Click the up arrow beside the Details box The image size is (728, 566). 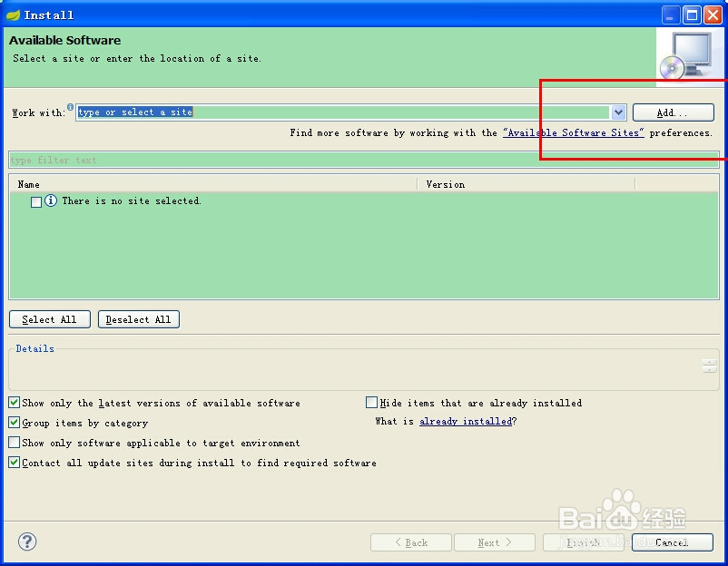[709, 361]
